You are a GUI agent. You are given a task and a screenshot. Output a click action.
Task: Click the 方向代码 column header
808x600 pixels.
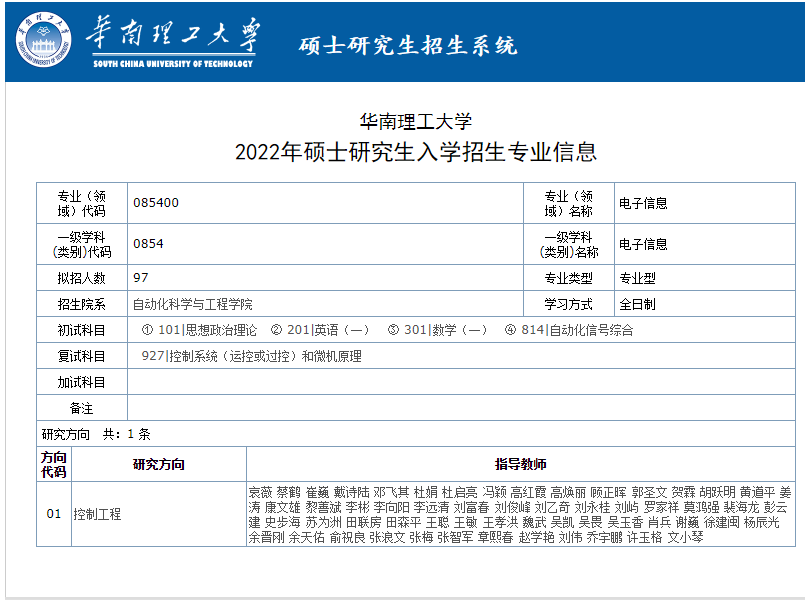tap(54, 464)
